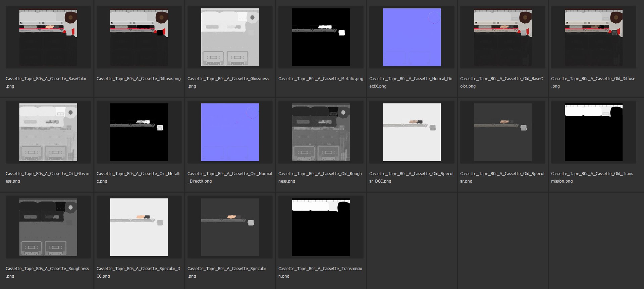Screen dimensions: 644x289
Task: Click the Cassette_Transmission.png thumbnail
Action: pos(321,227)
